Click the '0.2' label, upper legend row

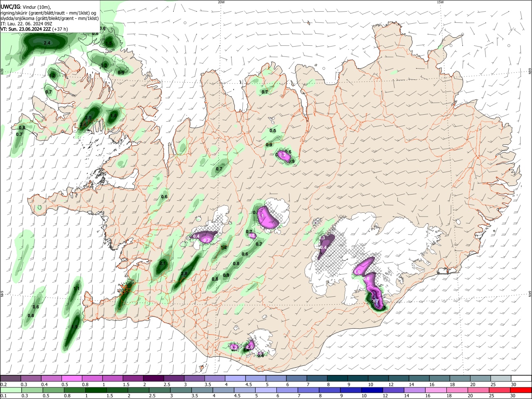tap(3, 384)
